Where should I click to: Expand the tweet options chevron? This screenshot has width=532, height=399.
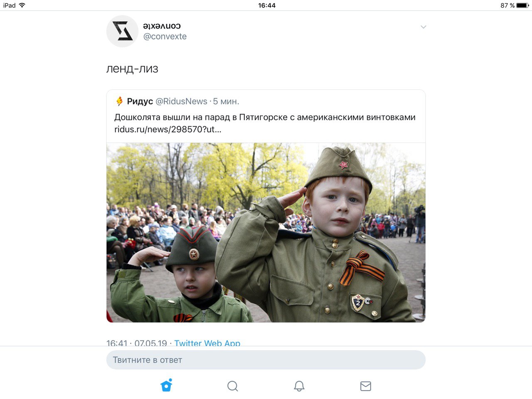coord(424,27)
